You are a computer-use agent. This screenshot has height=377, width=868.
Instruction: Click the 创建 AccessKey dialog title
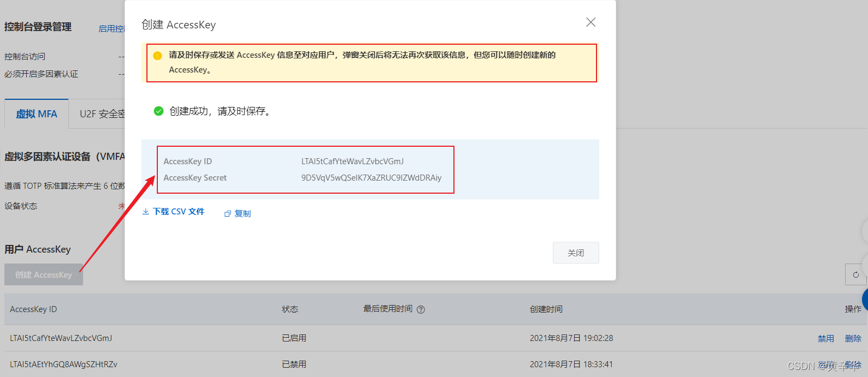point(179,25)
